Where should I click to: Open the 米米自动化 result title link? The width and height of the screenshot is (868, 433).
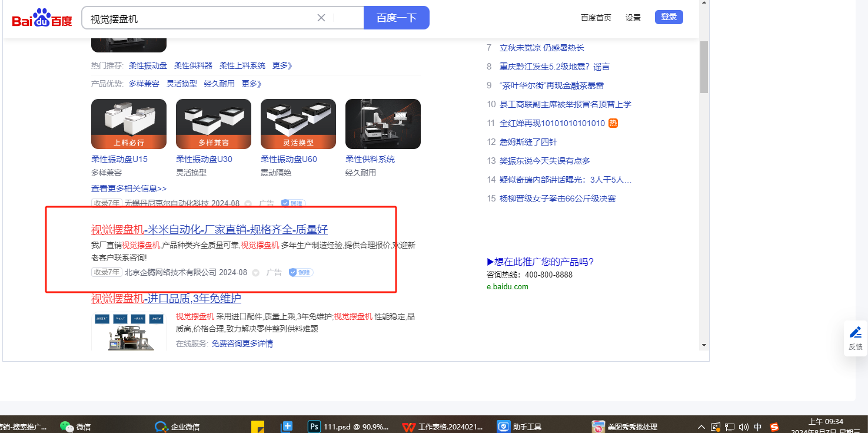pyautogui.click(x=209, y=230)
